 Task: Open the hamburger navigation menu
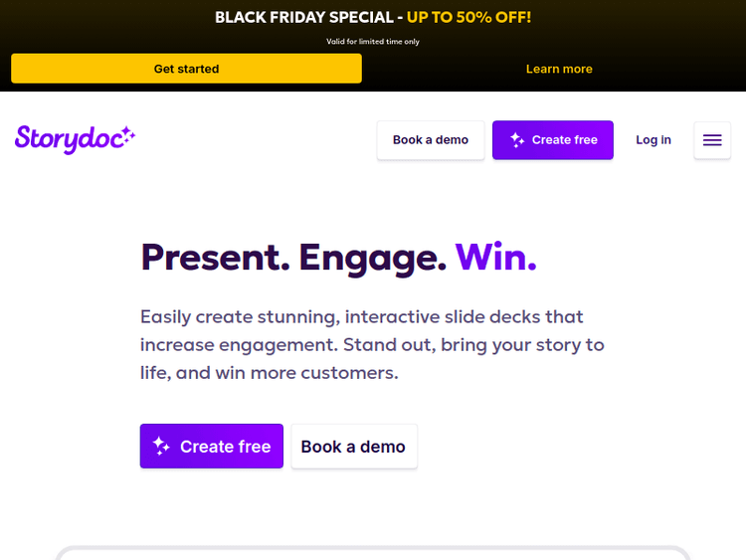712,140
